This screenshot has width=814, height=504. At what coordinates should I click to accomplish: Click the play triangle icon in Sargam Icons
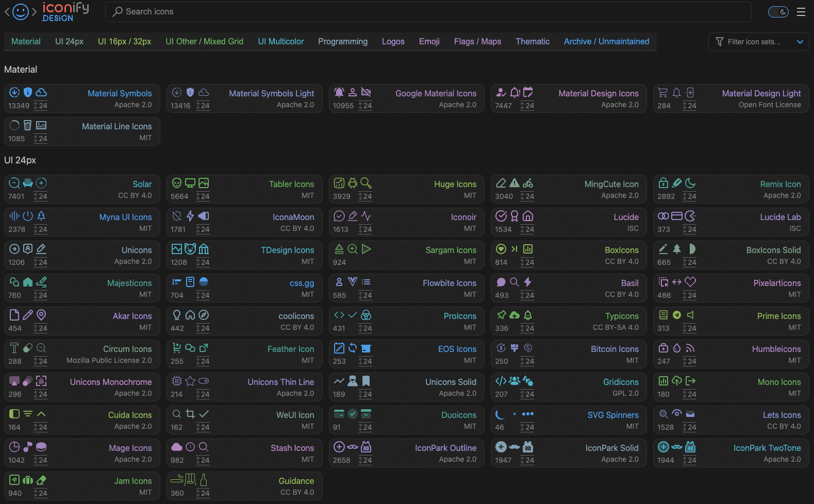coord(366,249)
